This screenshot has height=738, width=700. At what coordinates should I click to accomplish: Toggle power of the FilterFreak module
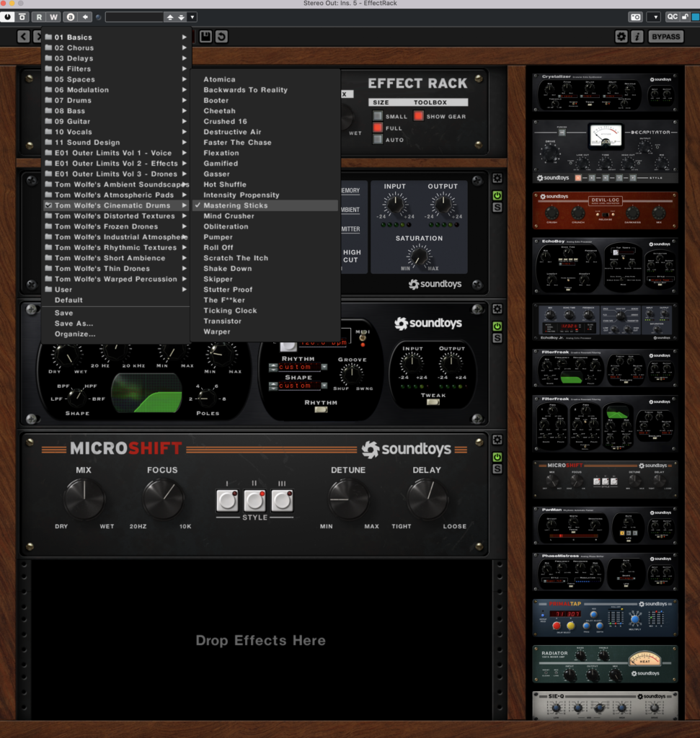[x=497, y=326]
